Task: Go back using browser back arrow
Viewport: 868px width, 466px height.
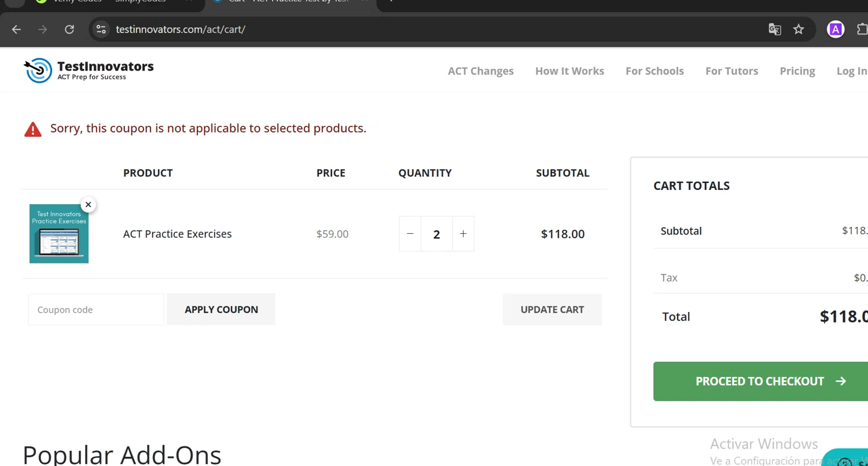Action: [x=16, y=29]
